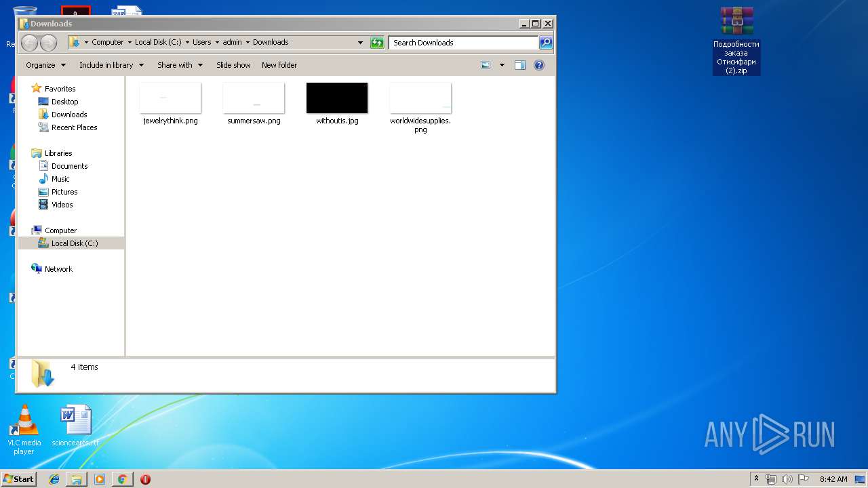
Task: Open the view options dropdown arrow
Action: (502, 65)
